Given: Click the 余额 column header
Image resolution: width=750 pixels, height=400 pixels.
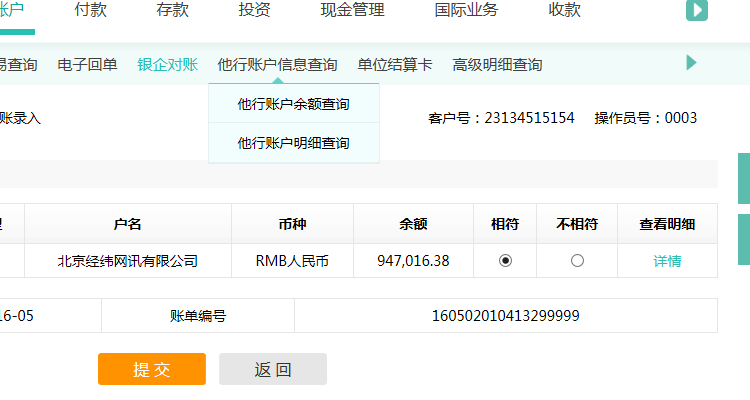Looking at the screenshot, I should [x=413, y=224].
